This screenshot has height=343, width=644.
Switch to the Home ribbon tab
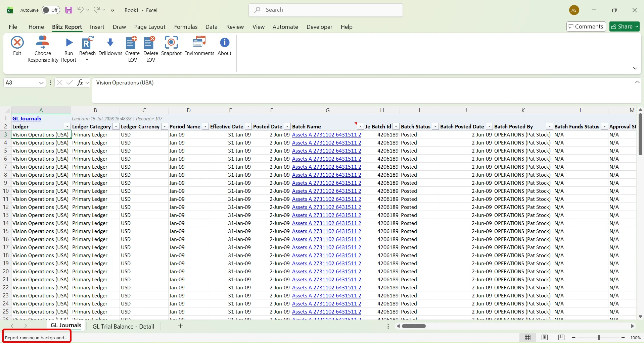(x=36, y=27)
